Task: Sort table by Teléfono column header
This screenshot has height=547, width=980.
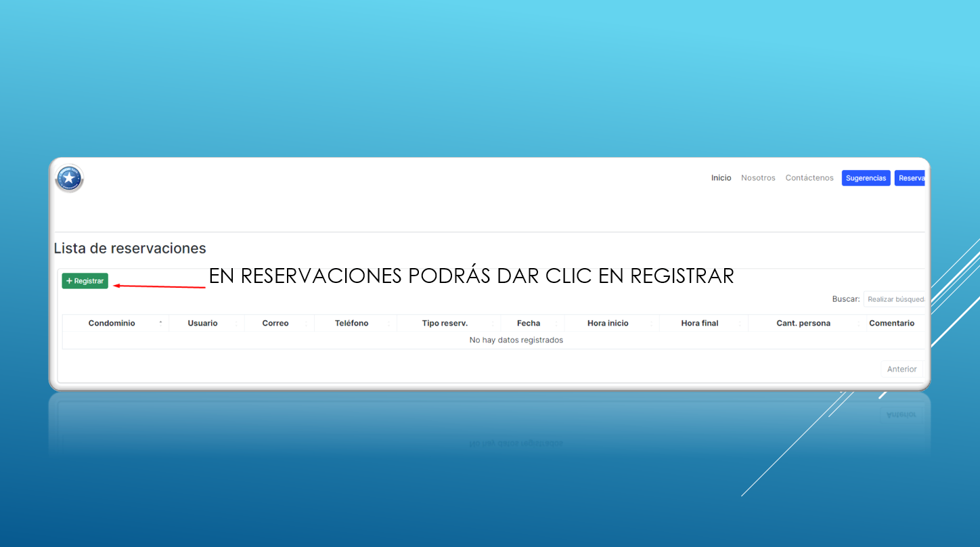Action: (351, 324)
